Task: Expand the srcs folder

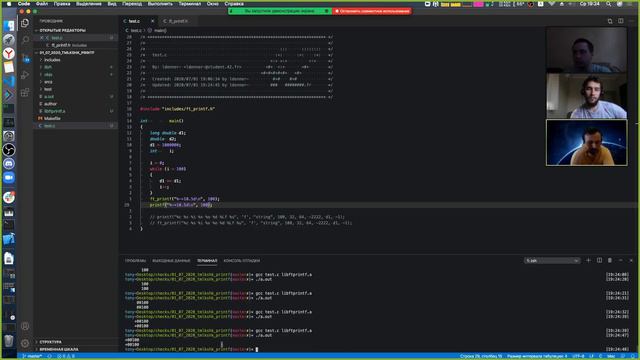Action: [x=48, y=82]
